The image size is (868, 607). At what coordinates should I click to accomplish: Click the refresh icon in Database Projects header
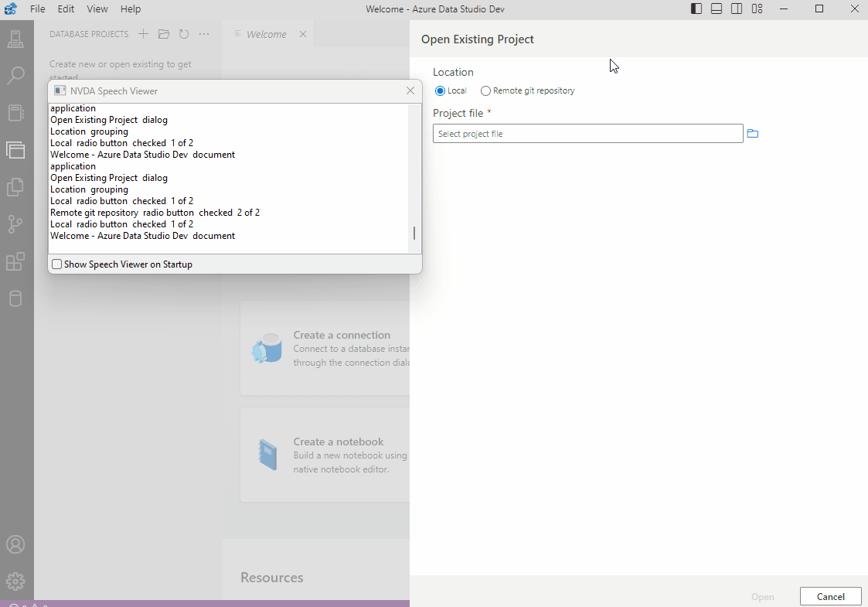tap(184, 34)
